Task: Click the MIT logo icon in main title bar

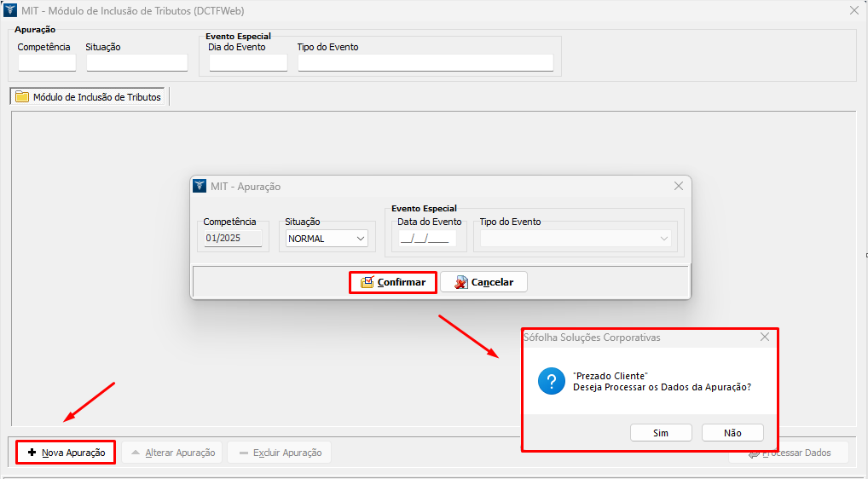Action: click(x=10, y=9)
